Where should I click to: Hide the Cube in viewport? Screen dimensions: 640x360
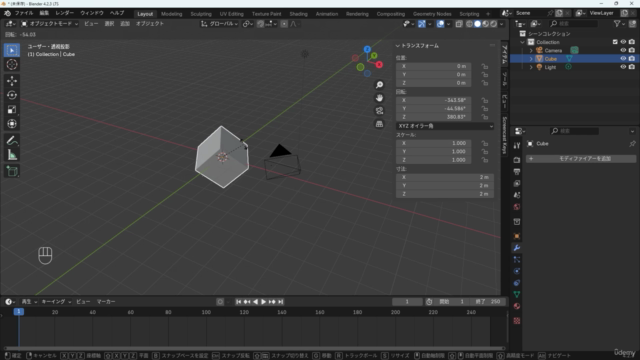(x=623, y=59)
